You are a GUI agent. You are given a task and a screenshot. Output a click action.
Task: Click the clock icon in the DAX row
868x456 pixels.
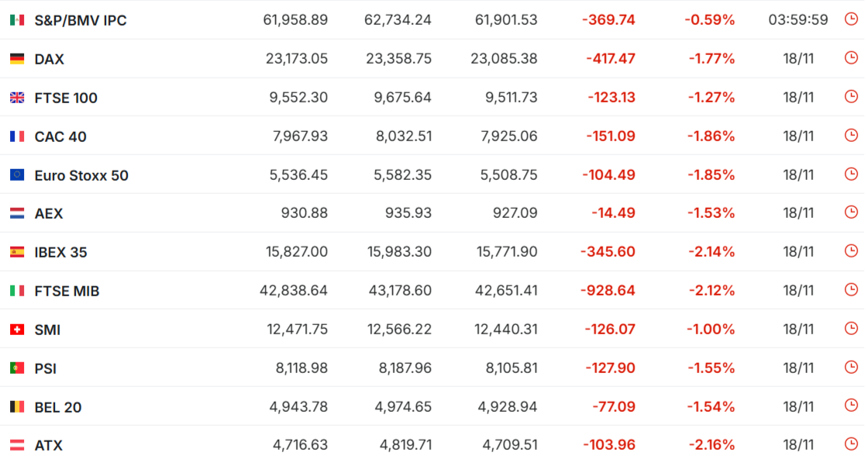click(x=851, y=58)
